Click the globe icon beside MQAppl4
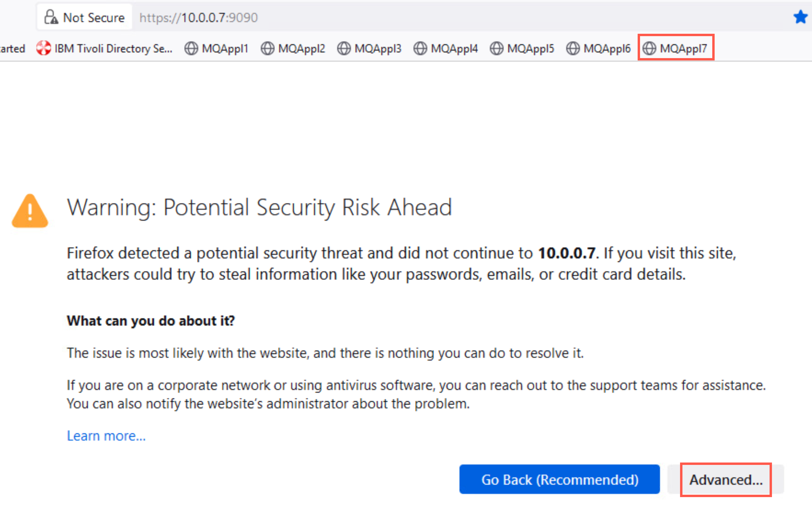 coord(420,48)
